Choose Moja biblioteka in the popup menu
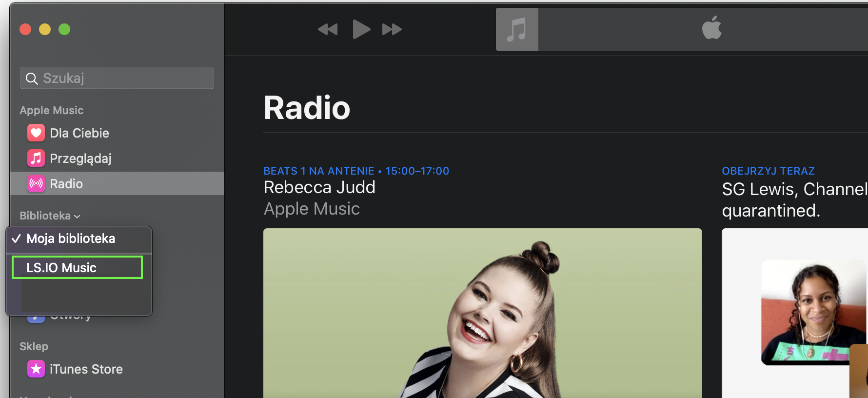The height and width of the screenshot is (398, 868). tap(79, 239)
